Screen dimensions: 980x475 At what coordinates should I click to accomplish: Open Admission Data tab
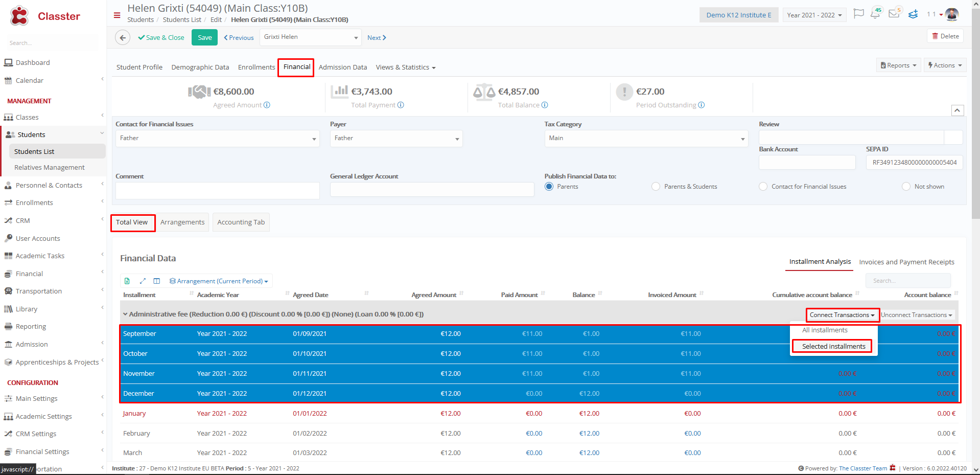(x=343, y=67)
